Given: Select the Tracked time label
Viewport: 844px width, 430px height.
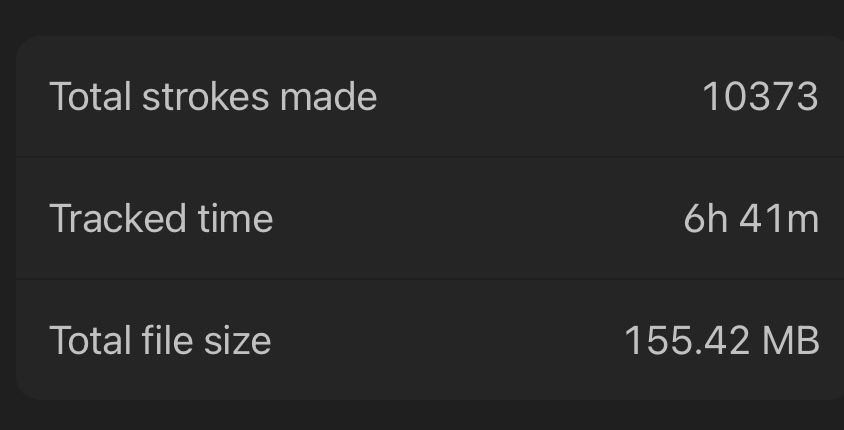Looking at the screenshot, I should point(161,218).
